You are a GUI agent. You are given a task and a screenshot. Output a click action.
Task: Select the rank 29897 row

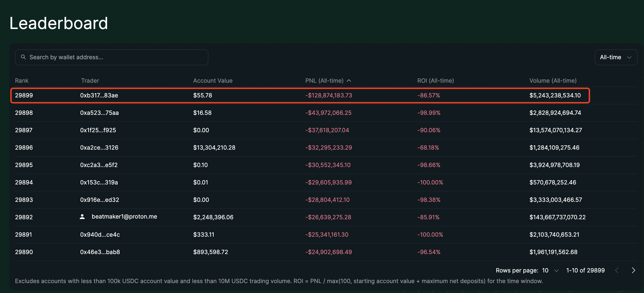(23, 130)
